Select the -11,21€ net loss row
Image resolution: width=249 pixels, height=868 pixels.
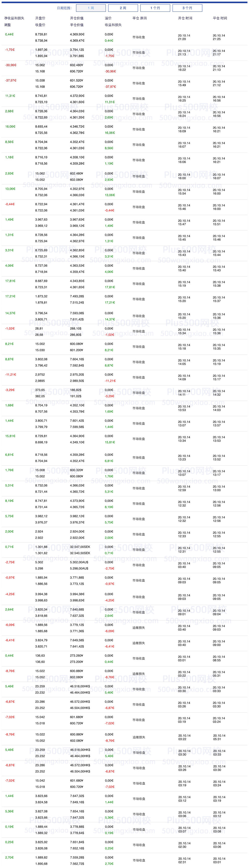pyautogui.click(x=11, y=375)
